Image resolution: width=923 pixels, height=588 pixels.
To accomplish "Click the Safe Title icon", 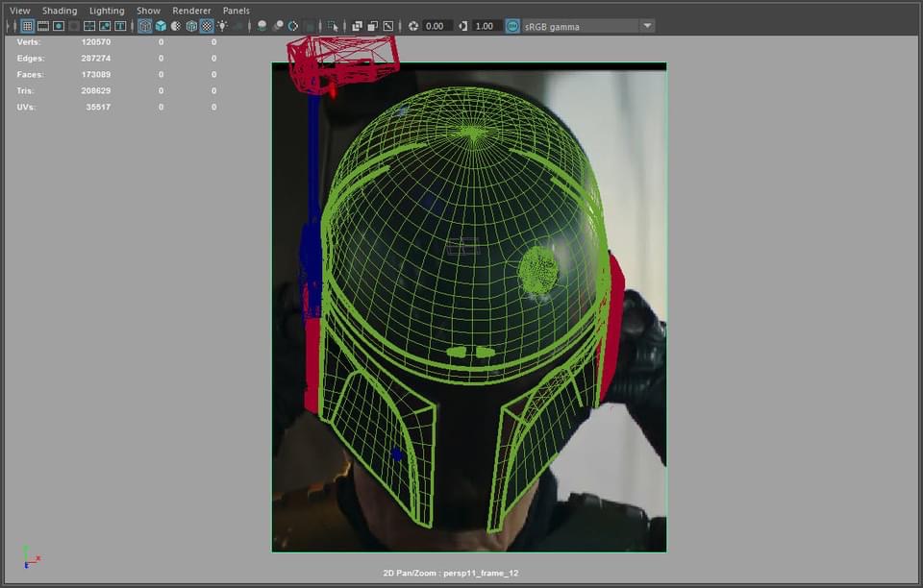I will [x=120, y=26].
